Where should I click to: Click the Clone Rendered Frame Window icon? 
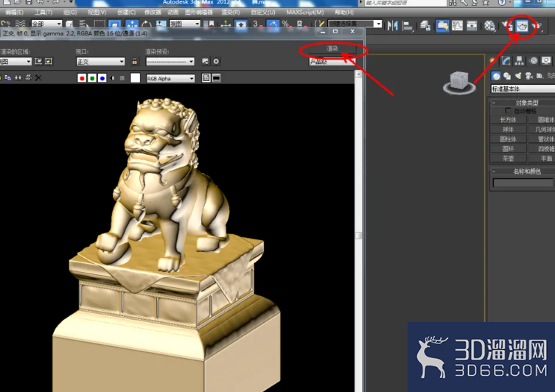click(18, 77)
